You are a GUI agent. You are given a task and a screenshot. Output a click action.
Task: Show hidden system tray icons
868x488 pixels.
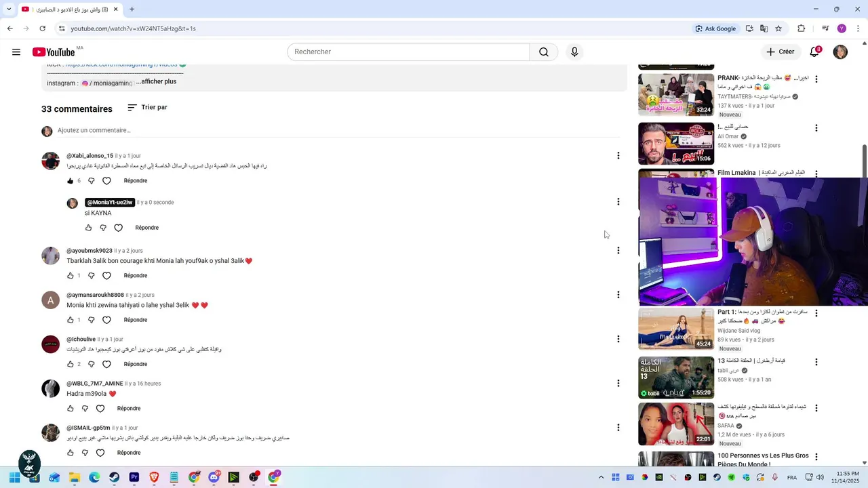[601, 477]
